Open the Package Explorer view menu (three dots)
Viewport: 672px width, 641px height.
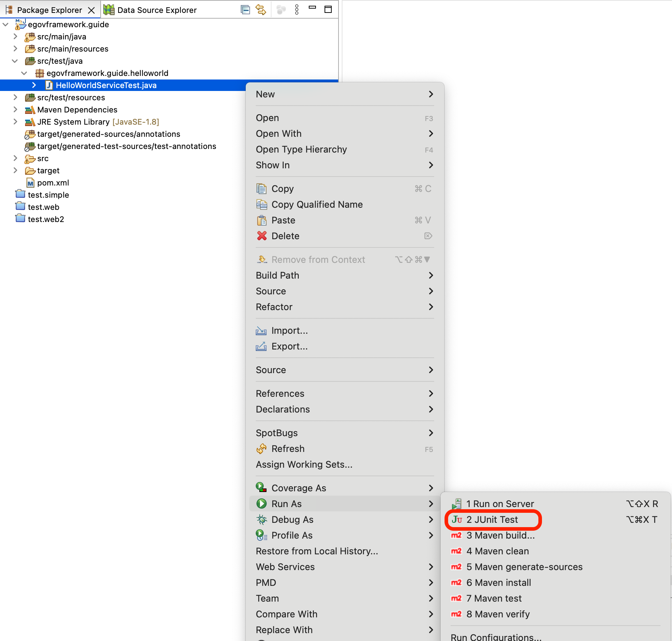(x=297, y=10)
